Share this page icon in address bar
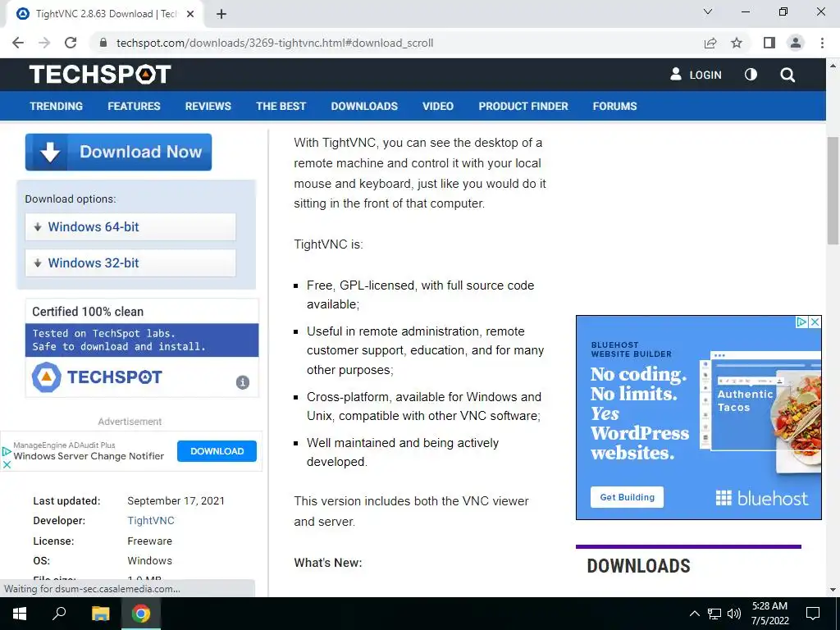The width and height of the screenshot is (840, 630). tap(710, 43)
